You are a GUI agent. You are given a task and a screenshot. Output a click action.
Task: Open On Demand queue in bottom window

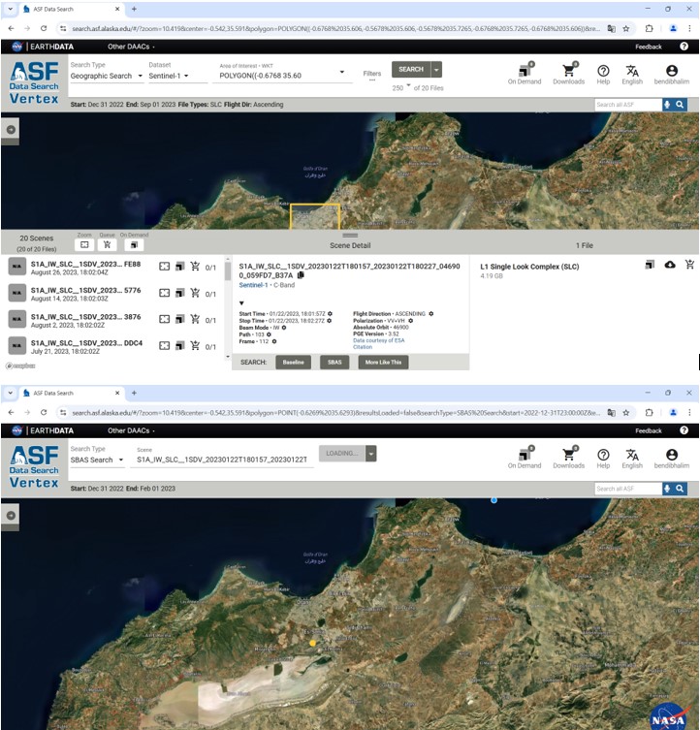pyautogui.click(x=525, y=459)
